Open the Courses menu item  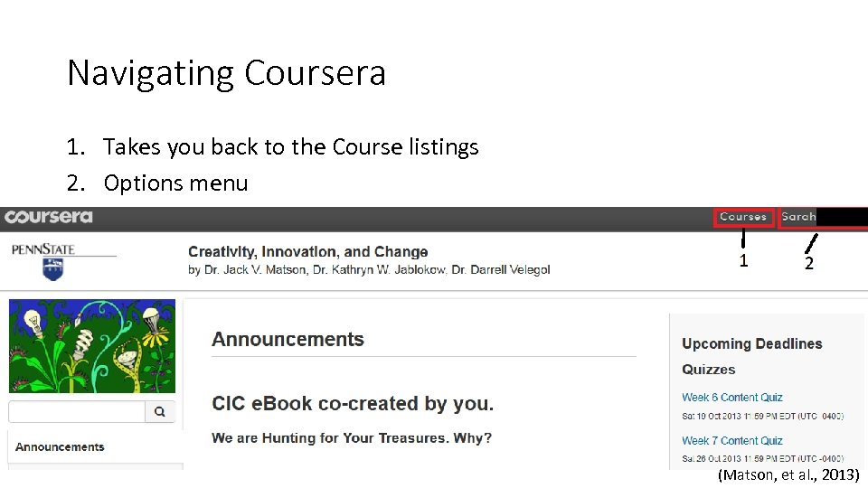(x=743, y=217)
